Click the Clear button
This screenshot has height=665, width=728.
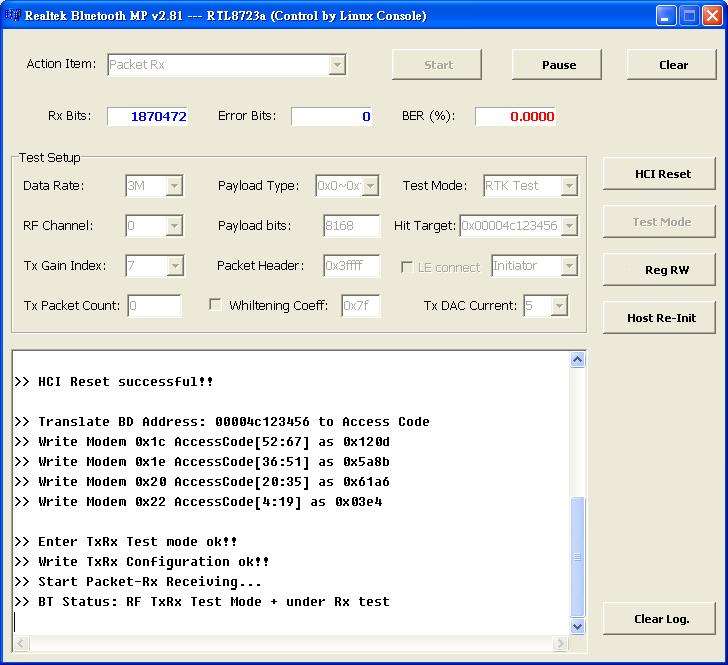point(672,65)
